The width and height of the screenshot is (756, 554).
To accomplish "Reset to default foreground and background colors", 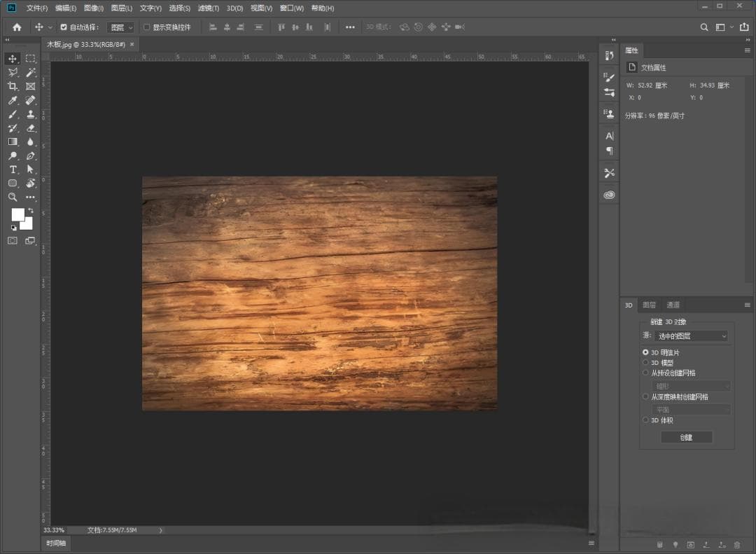I will pyautogui.click(x=14, y=228).
